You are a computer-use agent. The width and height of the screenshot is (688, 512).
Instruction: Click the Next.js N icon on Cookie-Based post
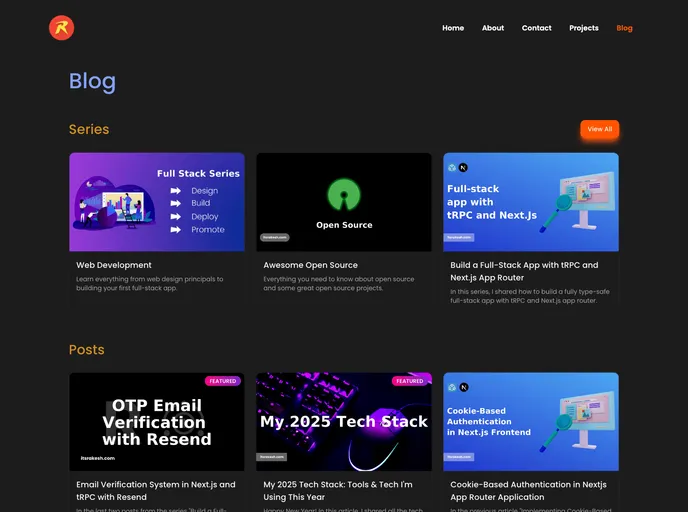pyautogui.click(x=463, y=387)
